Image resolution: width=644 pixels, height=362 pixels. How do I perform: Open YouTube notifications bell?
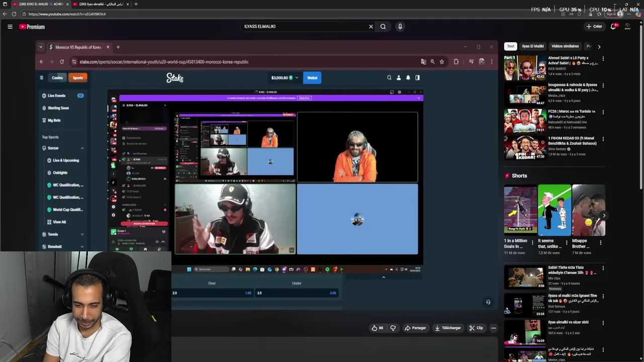[x=613, y=27]
